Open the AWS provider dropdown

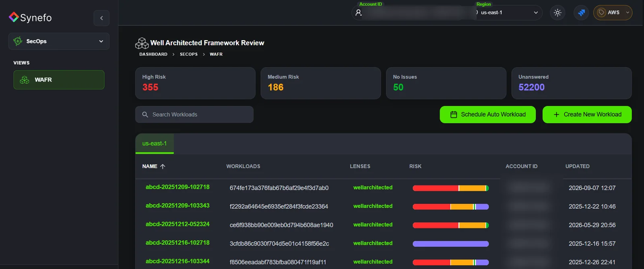point(613,12)
